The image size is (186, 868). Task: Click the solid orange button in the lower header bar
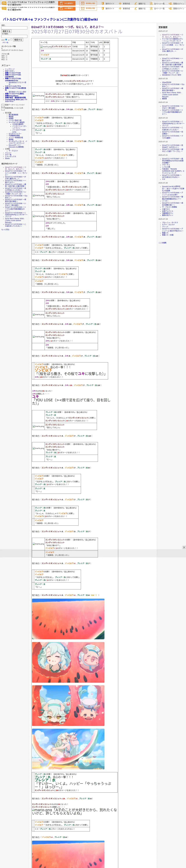[x=67, y=8]
